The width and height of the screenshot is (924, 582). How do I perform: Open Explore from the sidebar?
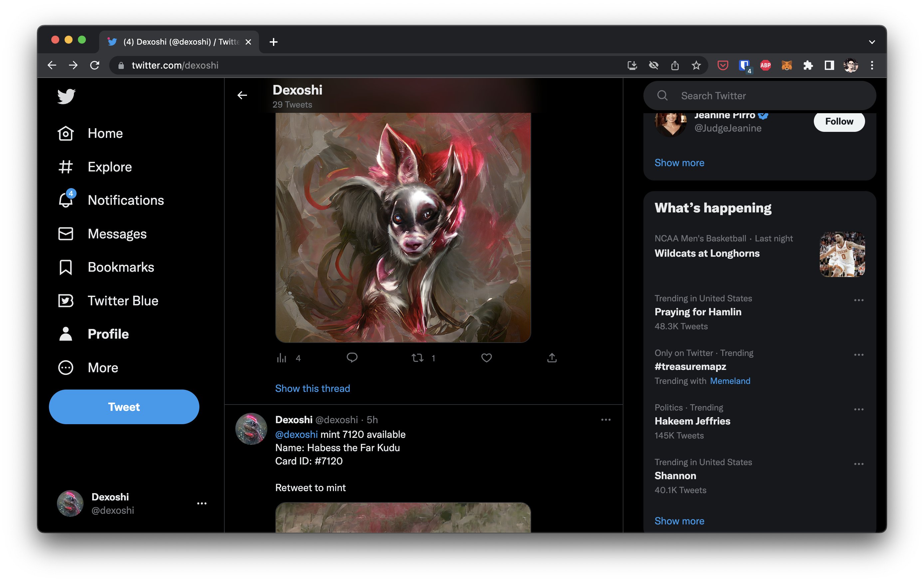[95, 166]
